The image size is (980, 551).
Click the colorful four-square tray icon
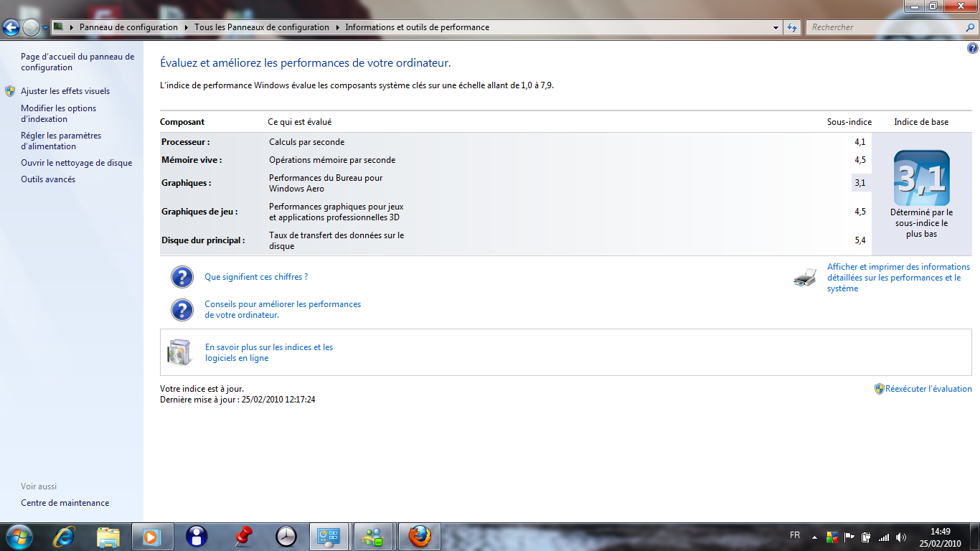[x=832, y=537]
